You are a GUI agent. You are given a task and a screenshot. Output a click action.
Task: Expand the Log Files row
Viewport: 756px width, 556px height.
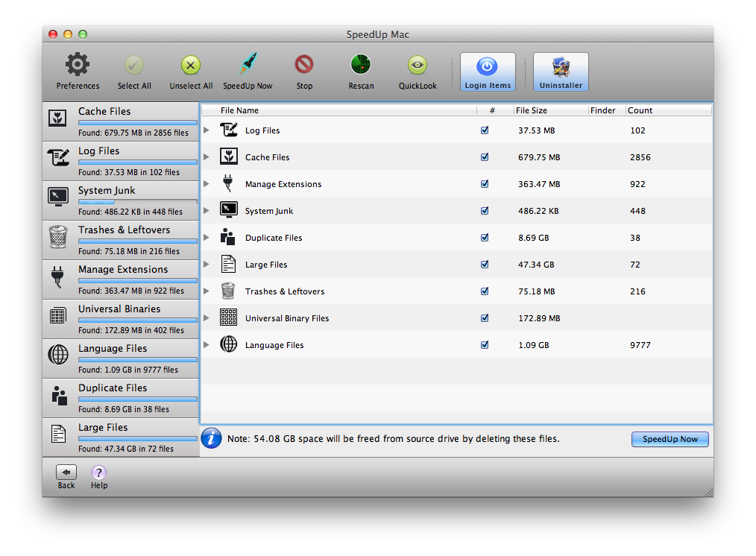coord(207,130)
